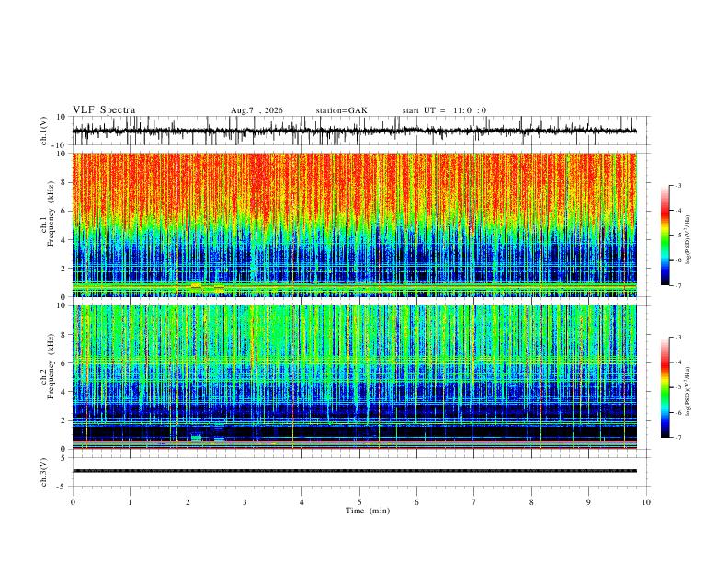Click the bright emission patch near 2 minutes in ch.2

pos(197,438)
